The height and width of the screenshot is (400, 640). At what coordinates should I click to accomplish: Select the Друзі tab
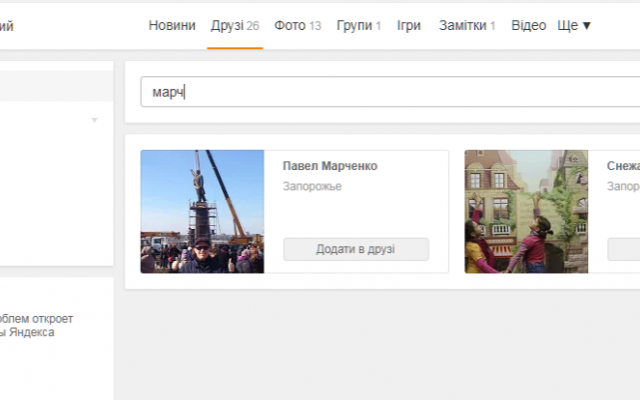235,25
